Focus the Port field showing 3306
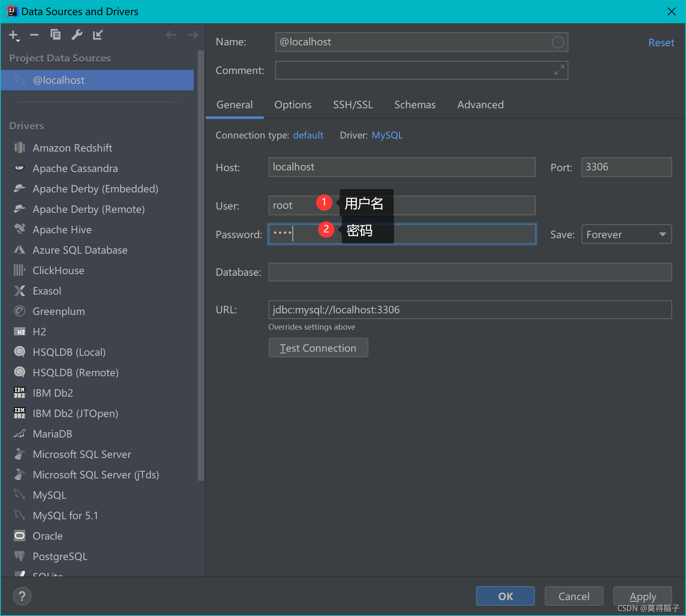Image resolution: width=686 pixels, height=616 pixels. (x=626, y=167)
